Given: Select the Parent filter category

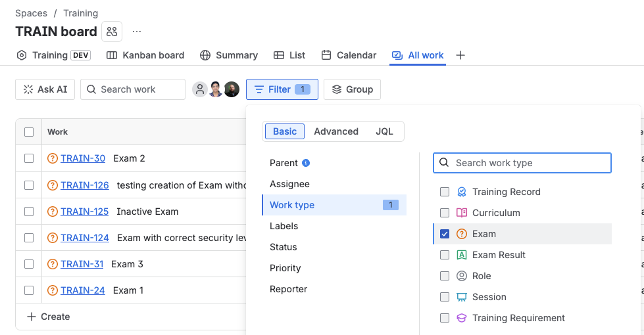Looking at the screenshot, I should [334, 163].
